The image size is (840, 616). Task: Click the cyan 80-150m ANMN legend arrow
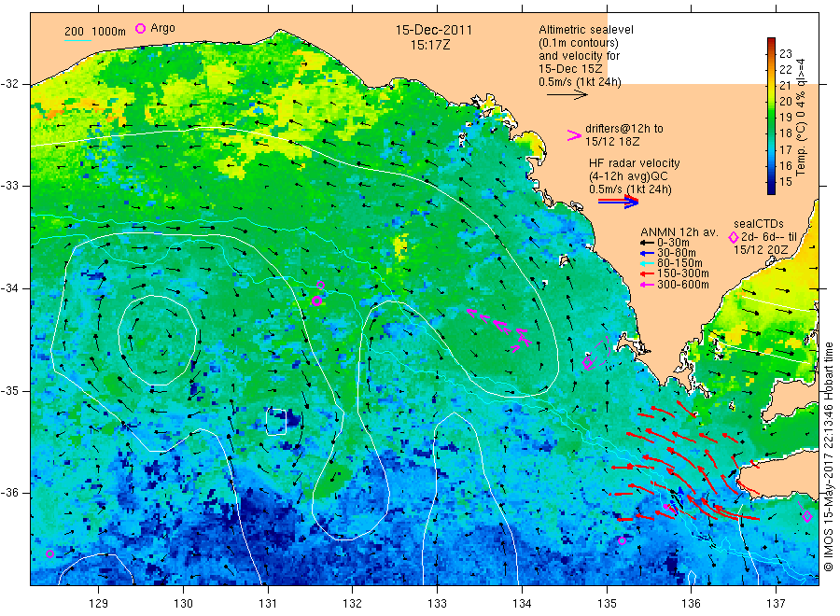click(648, 263)
